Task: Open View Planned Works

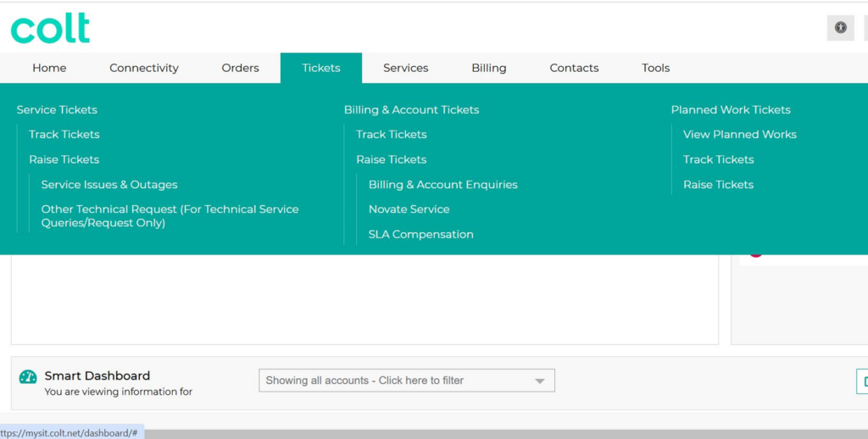Action: pyautogui.click(x=739, y=135)
